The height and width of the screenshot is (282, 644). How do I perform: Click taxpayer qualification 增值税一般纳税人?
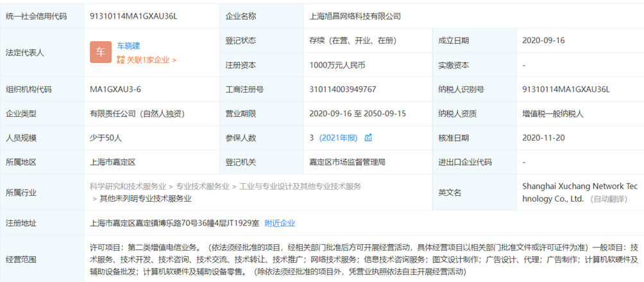point(553,114)
